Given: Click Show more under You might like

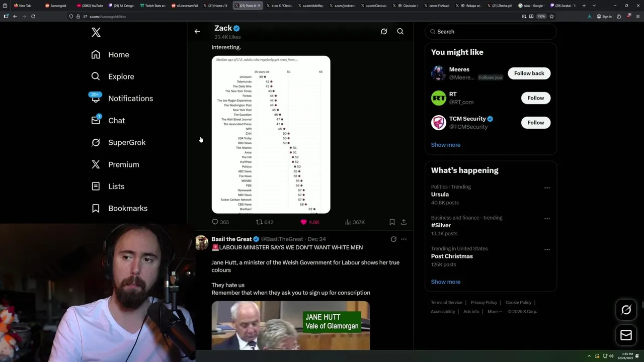Looking at the screenshot, I should click(445, 145).
